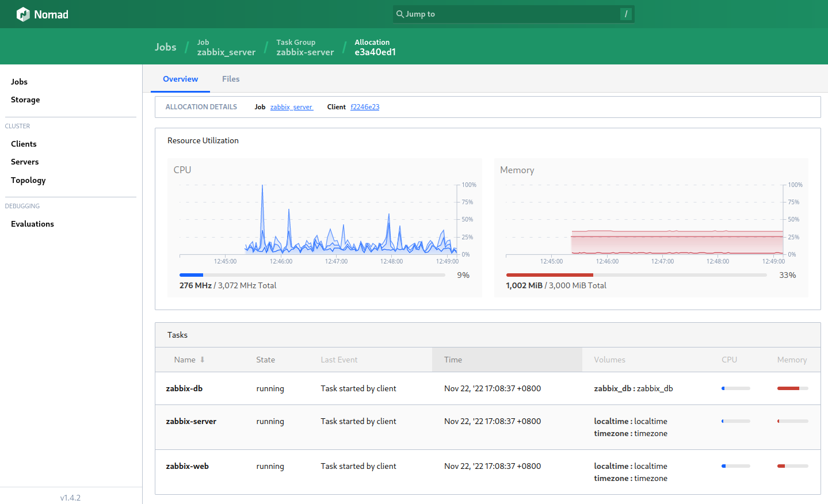Go to Servers in the sidebar
Image resolution: width=828 pixels, height=504 pixels.
[25, 162]
